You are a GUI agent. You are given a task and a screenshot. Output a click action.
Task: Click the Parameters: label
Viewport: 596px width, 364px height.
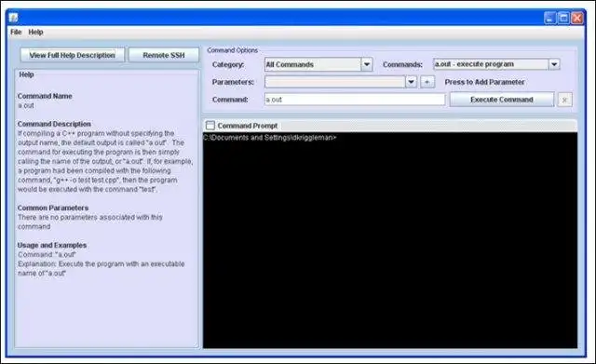pyautogui.click(x=233, y=82)
